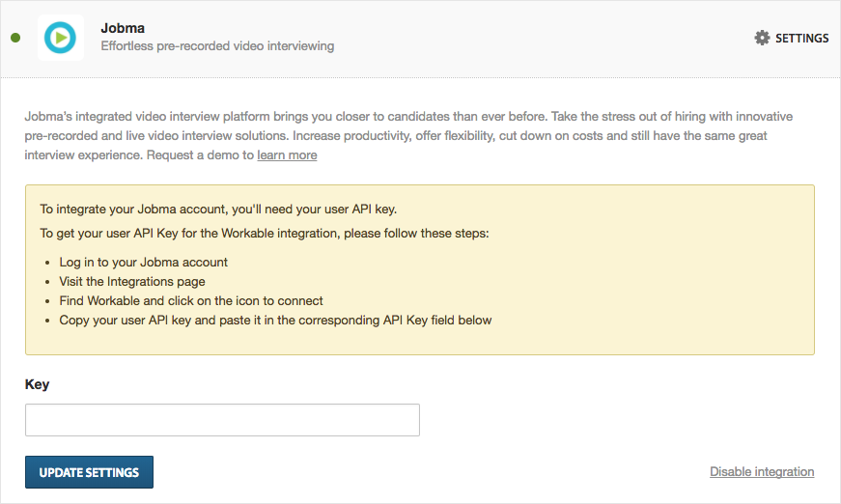Focus the Key input field
The width and height of the screenshot is (841, 504).
click(222, 420)
